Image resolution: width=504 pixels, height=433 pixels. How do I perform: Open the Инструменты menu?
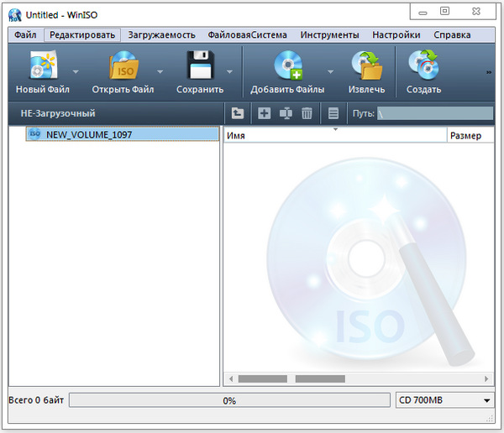[329, 35]
